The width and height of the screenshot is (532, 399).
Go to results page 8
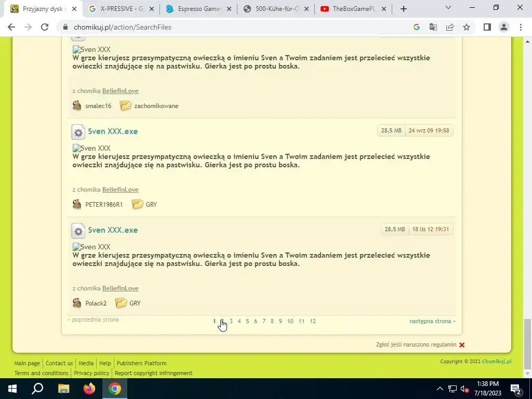[x=272, y=321]
